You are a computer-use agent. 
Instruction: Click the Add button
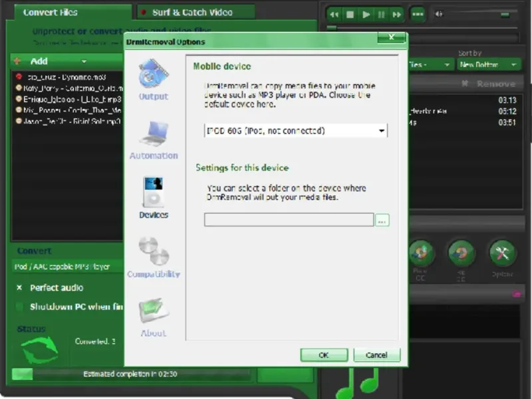39,61
